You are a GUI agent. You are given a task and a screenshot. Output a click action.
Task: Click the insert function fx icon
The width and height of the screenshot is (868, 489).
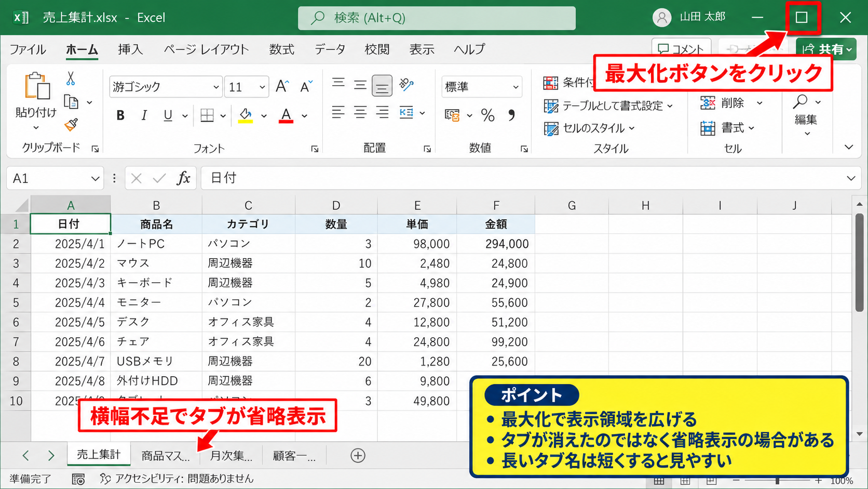[x=183, y=179]
